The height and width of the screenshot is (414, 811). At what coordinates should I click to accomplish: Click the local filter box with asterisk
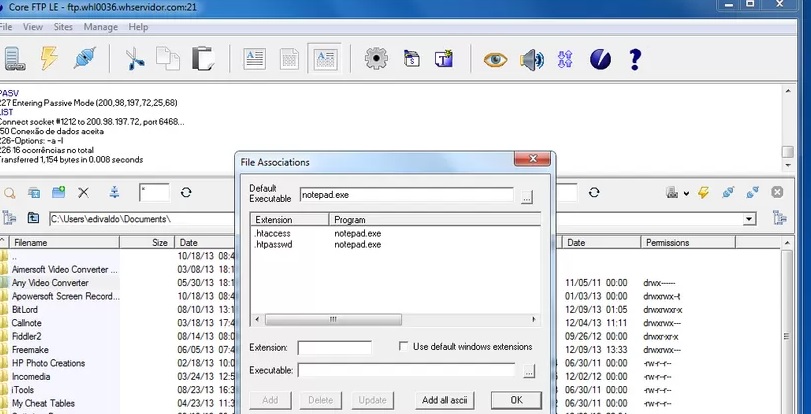pos(154,193)
